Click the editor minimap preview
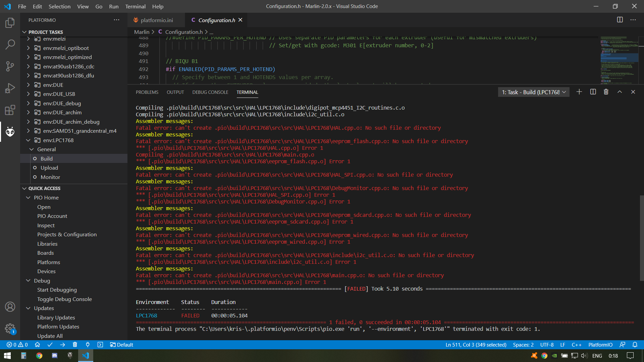The height and width of the screenshot is (362, 644). 619,60
